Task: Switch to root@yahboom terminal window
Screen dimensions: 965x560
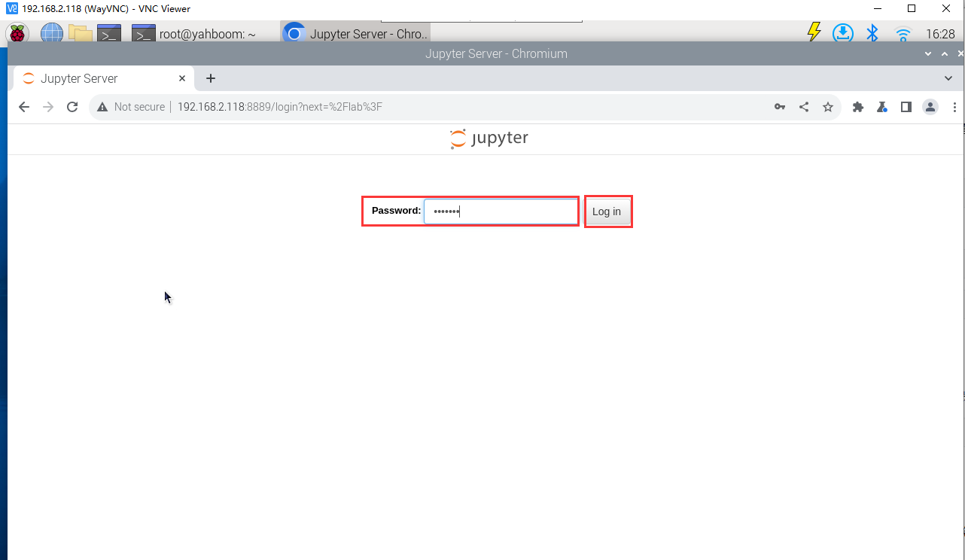Action: [193, 34]
